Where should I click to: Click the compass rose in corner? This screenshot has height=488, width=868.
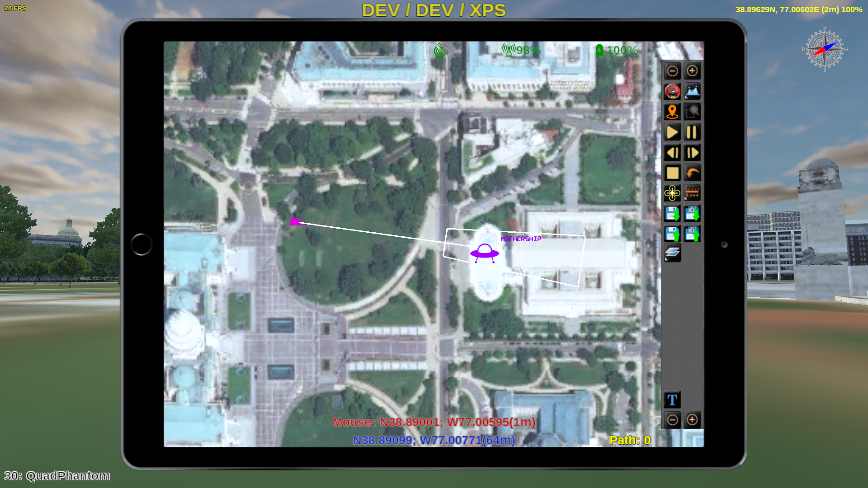825,49
